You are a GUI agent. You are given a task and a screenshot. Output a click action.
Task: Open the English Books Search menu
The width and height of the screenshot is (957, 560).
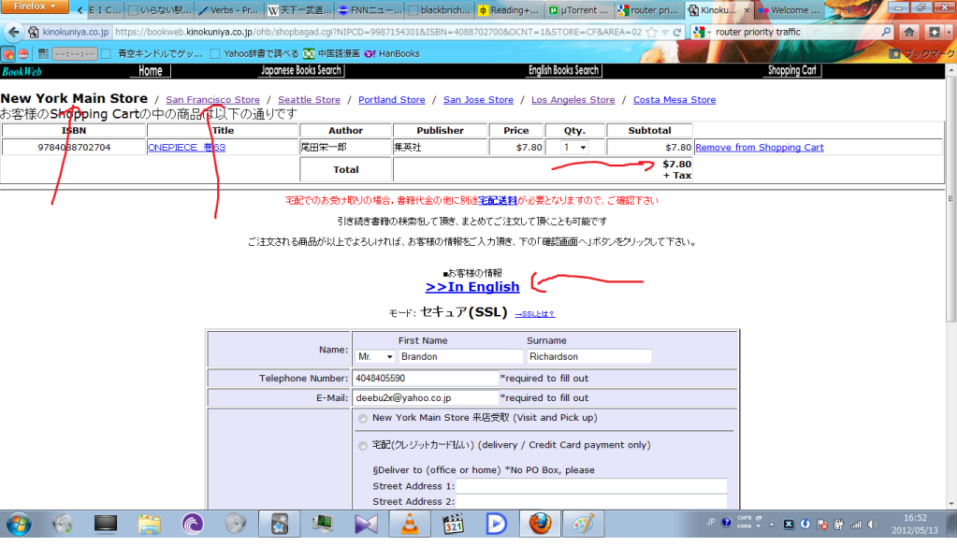point(563,71)
